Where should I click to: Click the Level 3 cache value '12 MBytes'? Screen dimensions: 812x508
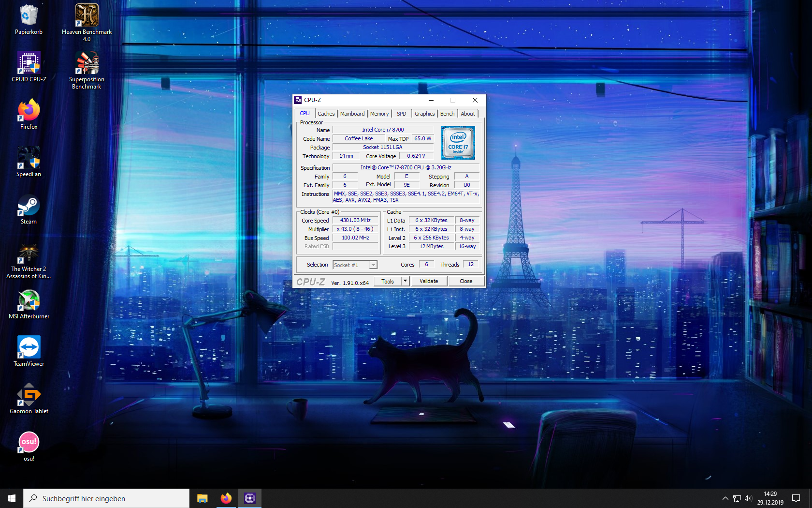(432, 246)
